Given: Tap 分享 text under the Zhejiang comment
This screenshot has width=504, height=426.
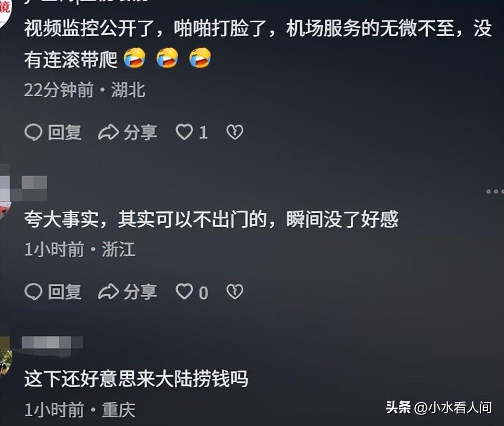Looking at the screenshot, I should point(140,292).
